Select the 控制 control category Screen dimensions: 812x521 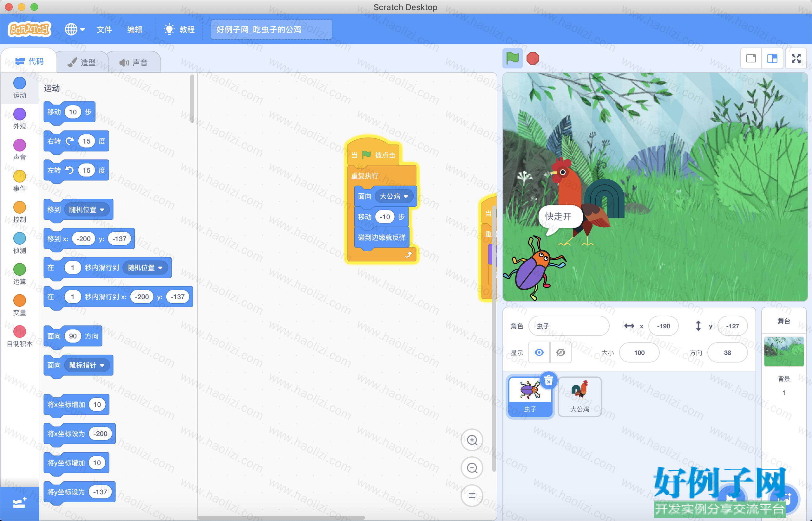click(20, 212)
